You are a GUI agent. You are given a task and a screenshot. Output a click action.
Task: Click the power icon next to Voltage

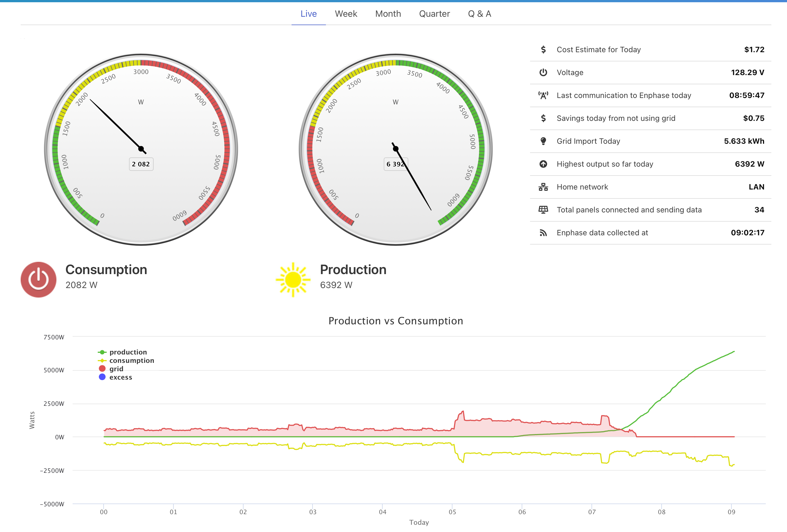(543, 72)
